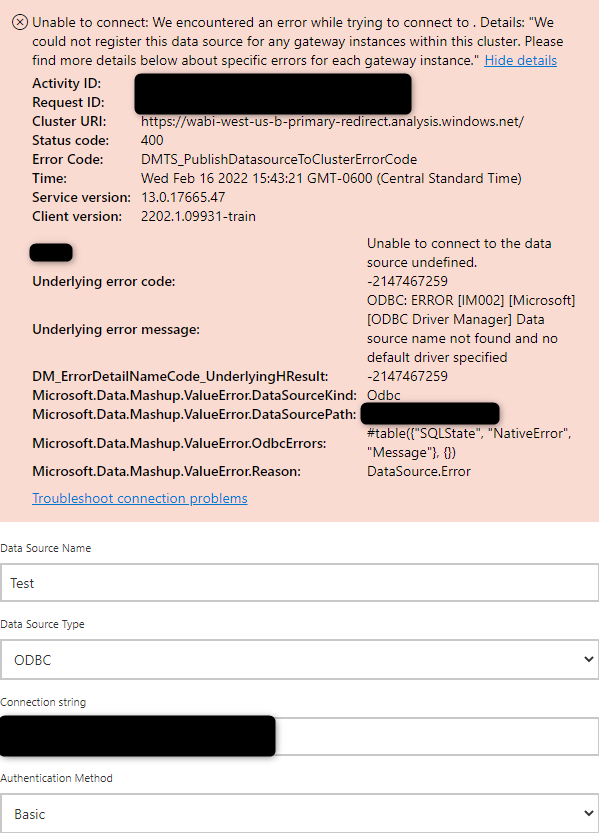Select Service version value 13.0.17665.47
This screenshot has width=599, height=833.
(x=183, y=198)
